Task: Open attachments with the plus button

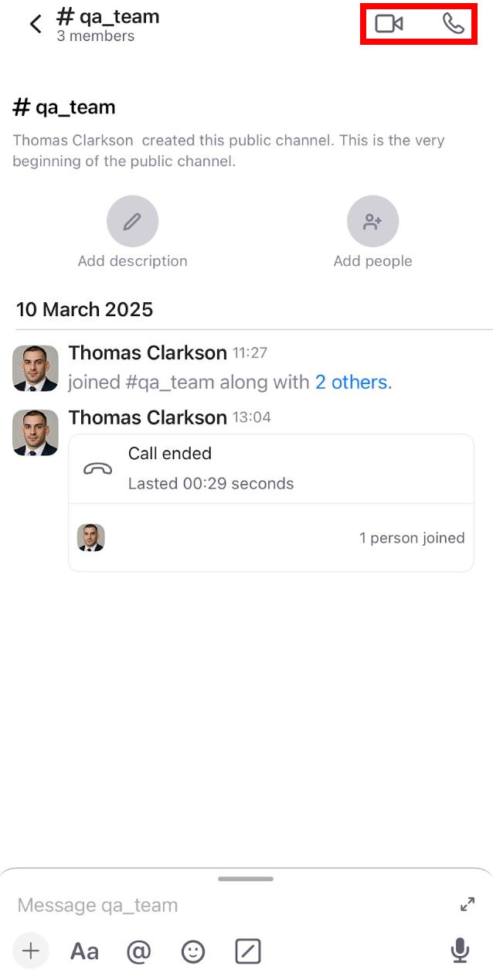Action: pos(30,951)
